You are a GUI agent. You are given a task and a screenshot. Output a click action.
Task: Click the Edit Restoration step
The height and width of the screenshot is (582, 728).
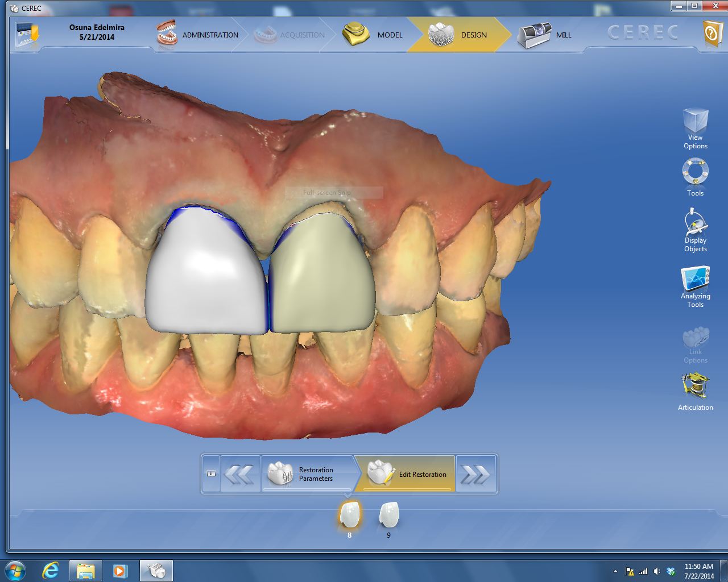point(407,474)
